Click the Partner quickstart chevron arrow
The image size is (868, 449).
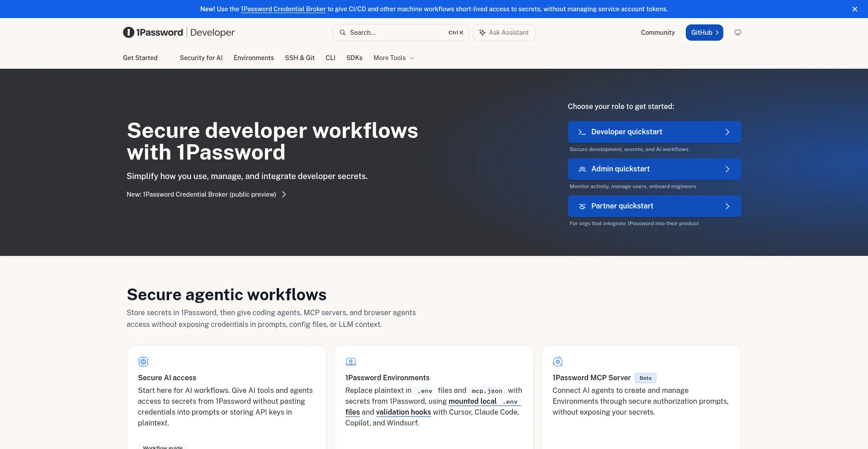[727, 206]
